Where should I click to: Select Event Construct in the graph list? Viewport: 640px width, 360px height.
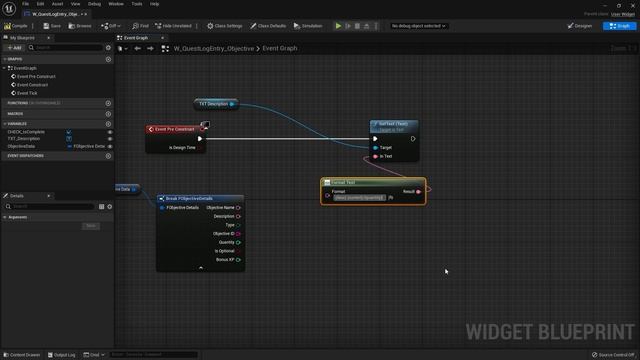tap(32, 85)
